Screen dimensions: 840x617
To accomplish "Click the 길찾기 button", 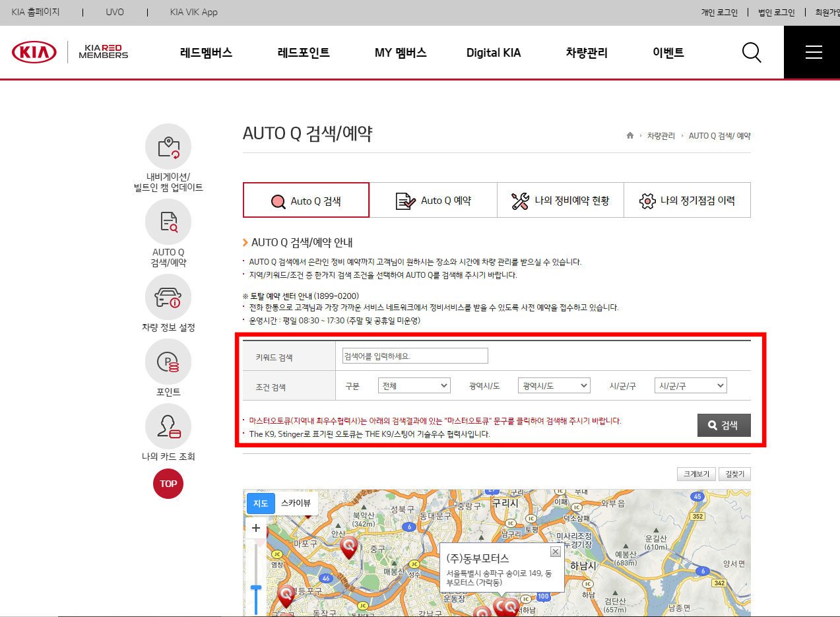I will coord(735,474).
